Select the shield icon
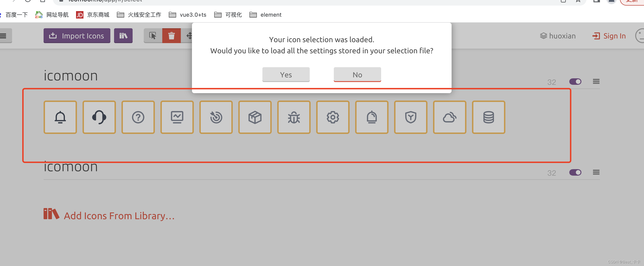The image size is (644, 266). (411, 117)
